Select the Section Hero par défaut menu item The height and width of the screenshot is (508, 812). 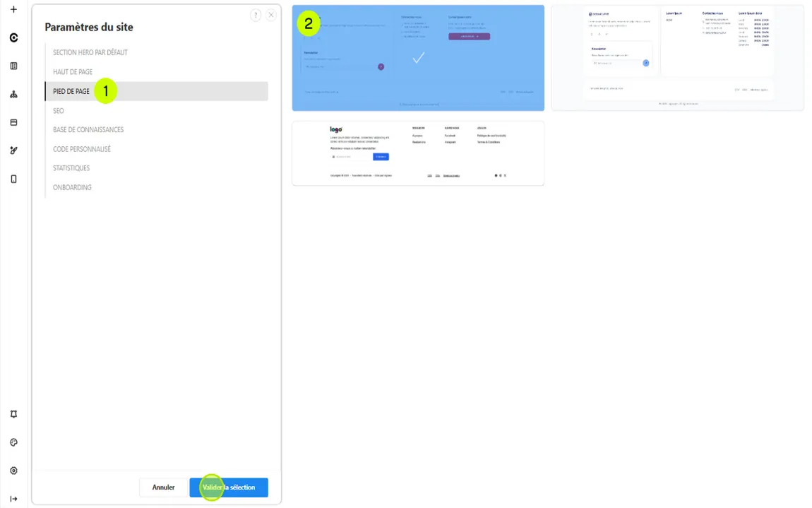point(90,53)
